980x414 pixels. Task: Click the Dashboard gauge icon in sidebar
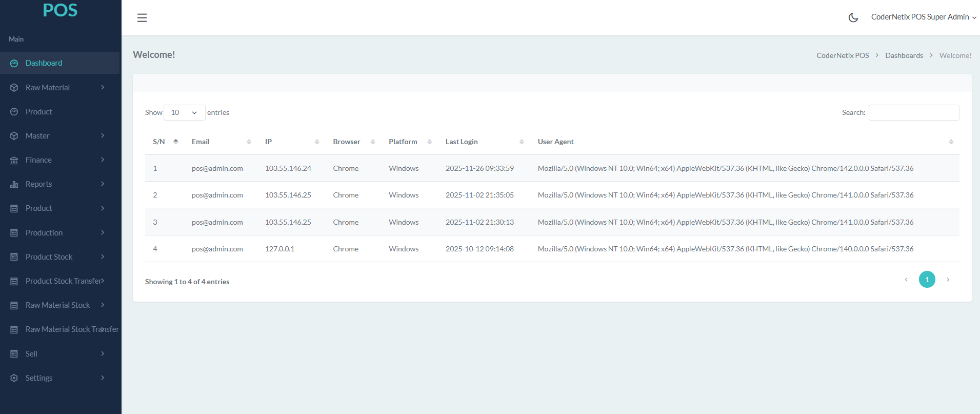coord(14,63)
